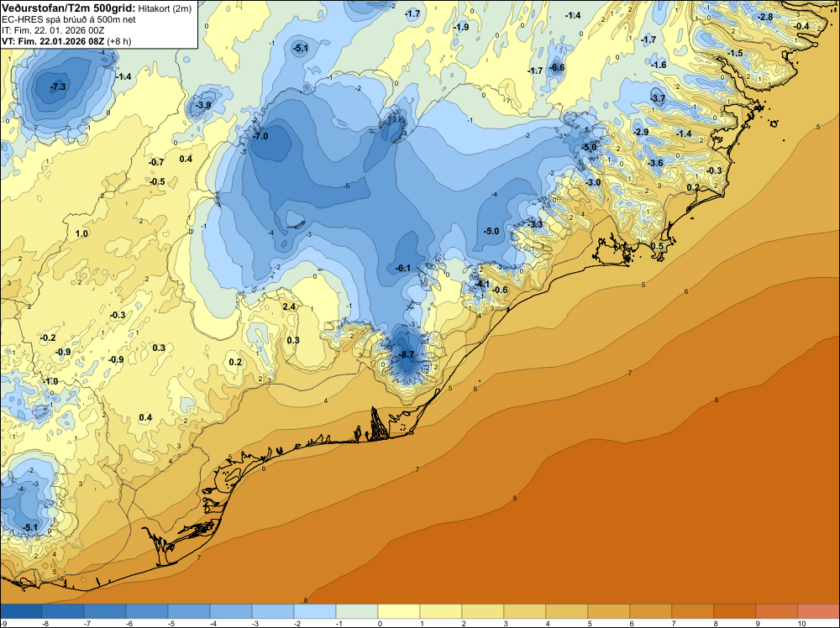Select legend swatch between -5 and -4
The image size is (840, 628).
pyautogui.click(x=189, y=611)
